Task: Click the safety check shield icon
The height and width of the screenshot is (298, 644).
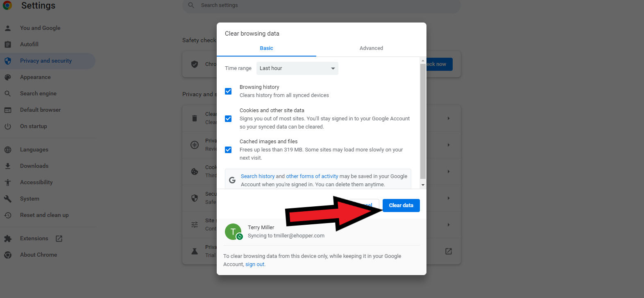Action: [x=195, y=64]
